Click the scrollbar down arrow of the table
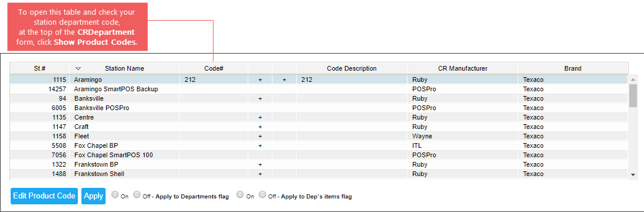This screenshot has width=644, height=212. 633,175
